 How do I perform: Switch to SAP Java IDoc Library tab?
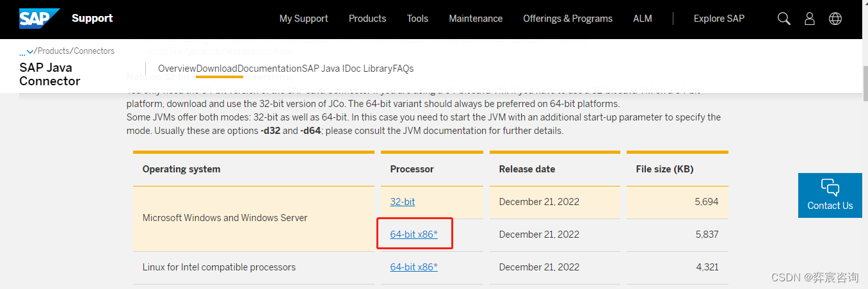(x=347, y=69)
